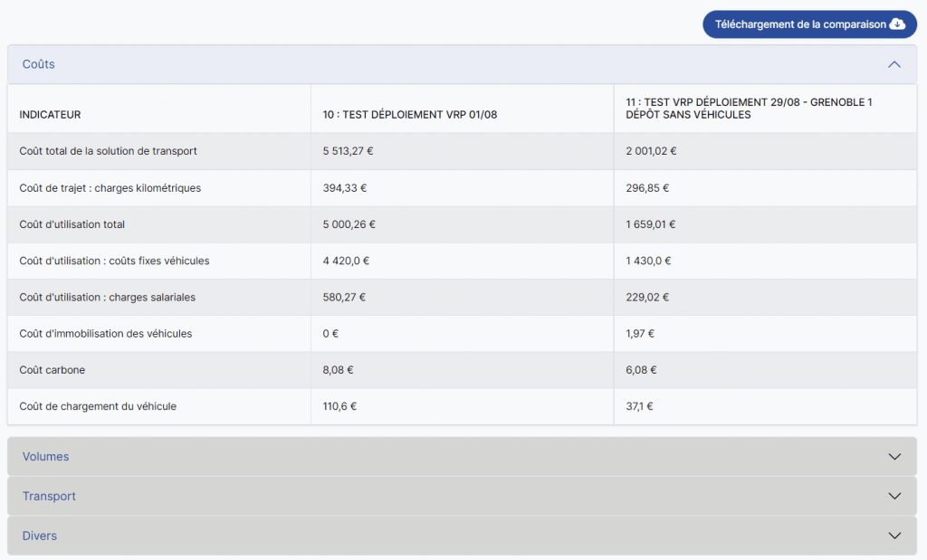The width and height of the screenshot is (927, 560).
Task: Click the value 4 420,0 €
Action: coord(346,261)
